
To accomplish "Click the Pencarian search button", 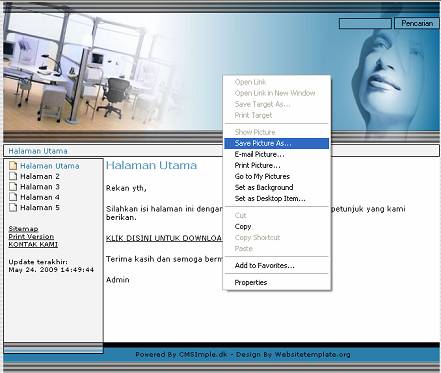I will tap(417, 23).
